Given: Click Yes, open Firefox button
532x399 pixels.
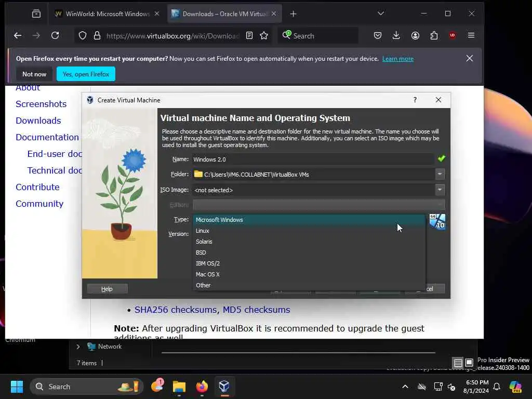Looking at the screenshot, I should click(86, 74).
